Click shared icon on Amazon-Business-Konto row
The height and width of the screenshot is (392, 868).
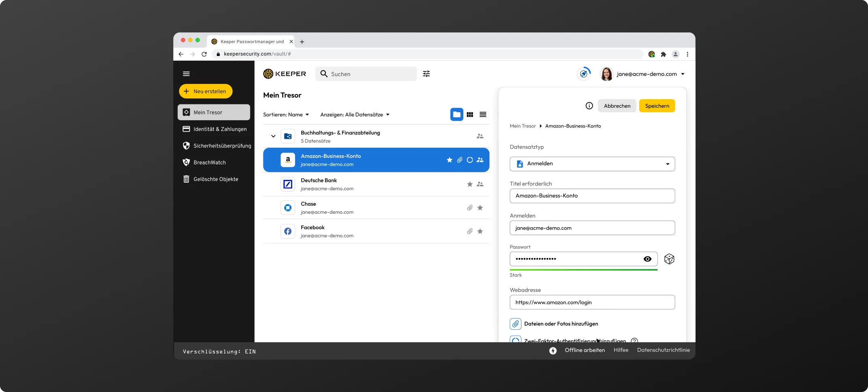point(480,160)
